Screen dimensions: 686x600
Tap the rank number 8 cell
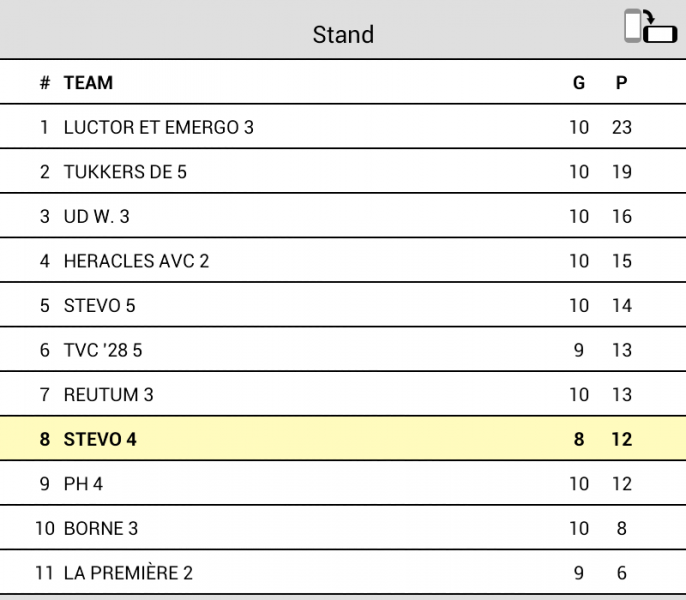coord(45,439)
